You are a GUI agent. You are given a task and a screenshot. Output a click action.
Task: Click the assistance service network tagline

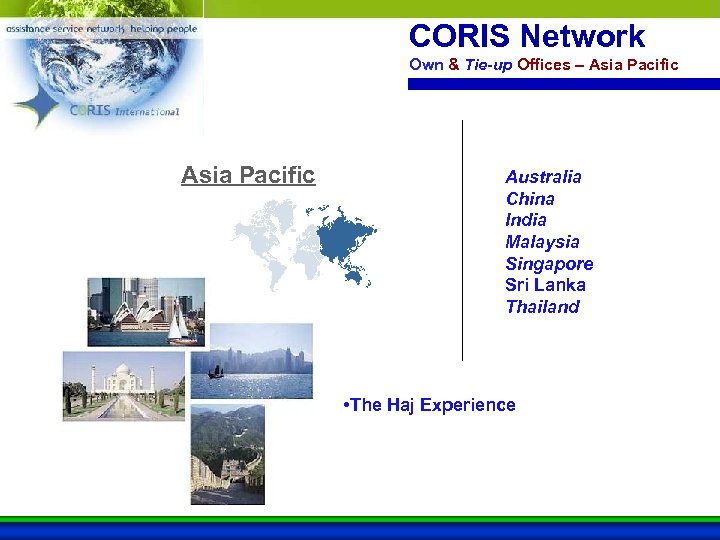[101, 29]
